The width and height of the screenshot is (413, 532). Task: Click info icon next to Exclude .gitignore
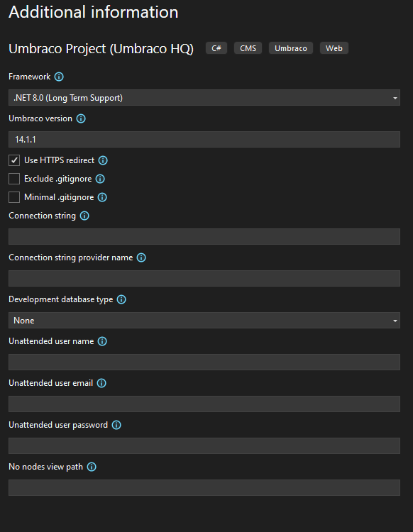tap(100, 179)
